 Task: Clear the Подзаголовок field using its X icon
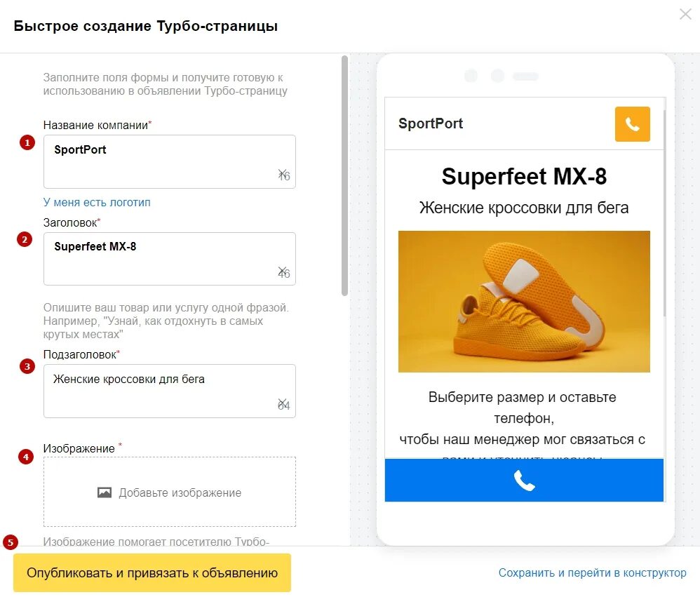coord(282,403)
